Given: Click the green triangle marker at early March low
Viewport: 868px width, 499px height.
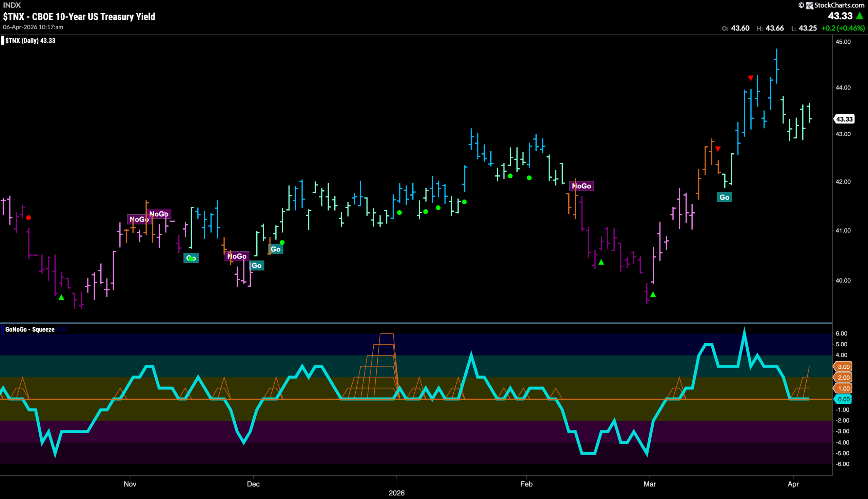Looking at the screenshot, I should 653,294.
